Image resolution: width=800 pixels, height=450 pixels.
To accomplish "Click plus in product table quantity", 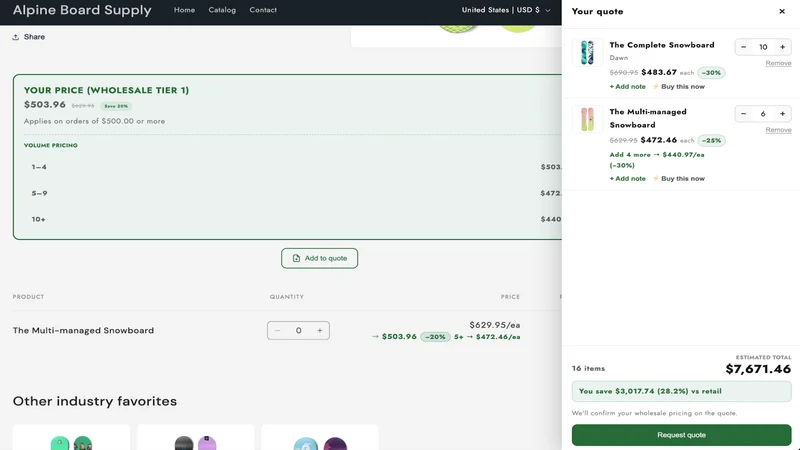I will coord(320,331).
